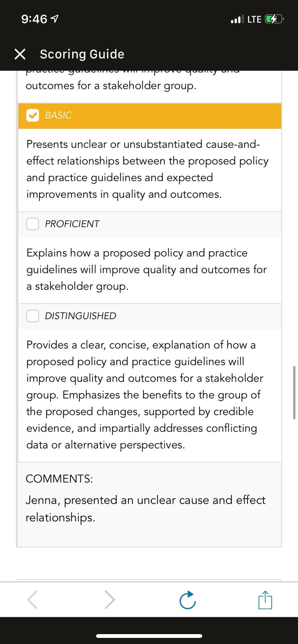
Task: Tap the Distinguished criterion description text
Action: point(145,395)
